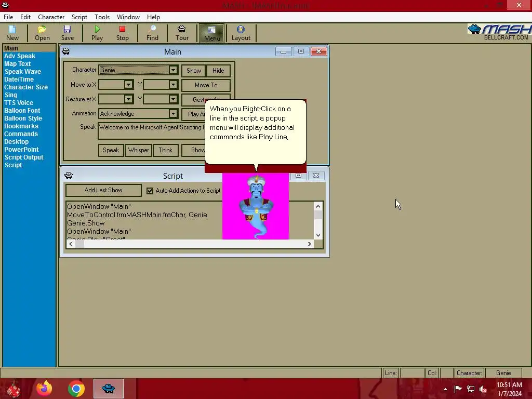
Task: Open the File menu
Action: point(8,17)
